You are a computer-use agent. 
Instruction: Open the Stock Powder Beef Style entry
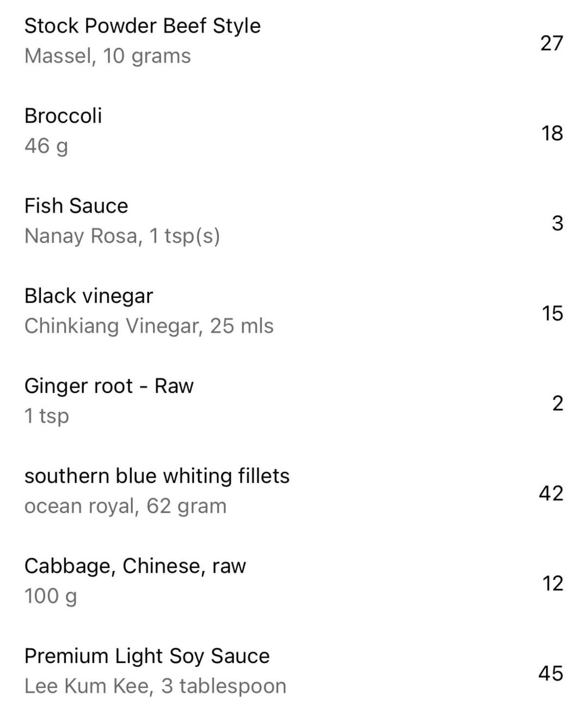coord(143,26)
